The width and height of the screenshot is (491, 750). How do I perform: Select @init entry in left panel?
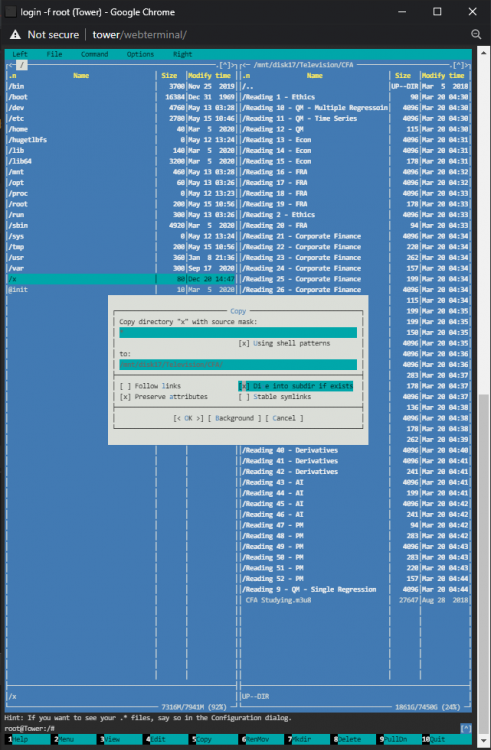tap(121, 289)
